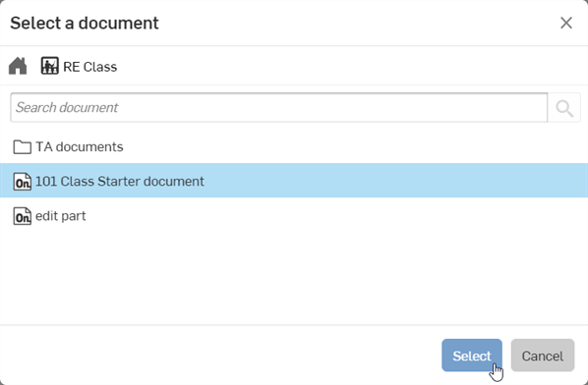Viewport: 588px width, 385px height.
Task: Click the magnifier search icon
Action: pyautogui.click(x=564, y=108)
